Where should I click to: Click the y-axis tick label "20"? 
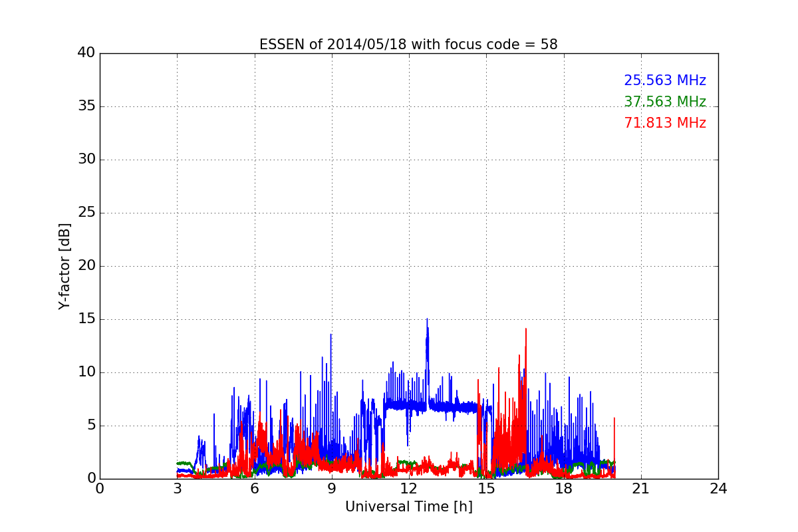pyautogui.click(x=86, y=266)
